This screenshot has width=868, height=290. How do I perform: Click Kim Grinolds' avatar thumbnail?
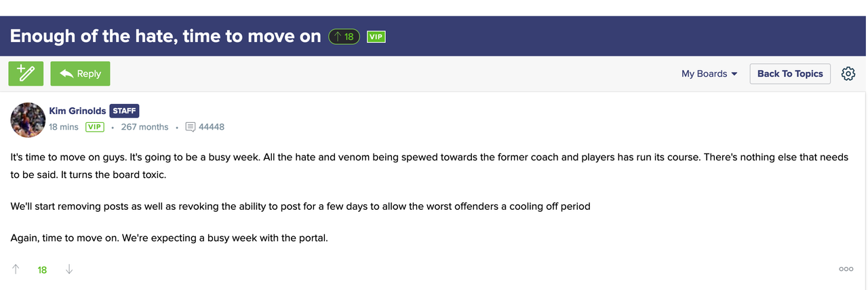coord(28,120)
